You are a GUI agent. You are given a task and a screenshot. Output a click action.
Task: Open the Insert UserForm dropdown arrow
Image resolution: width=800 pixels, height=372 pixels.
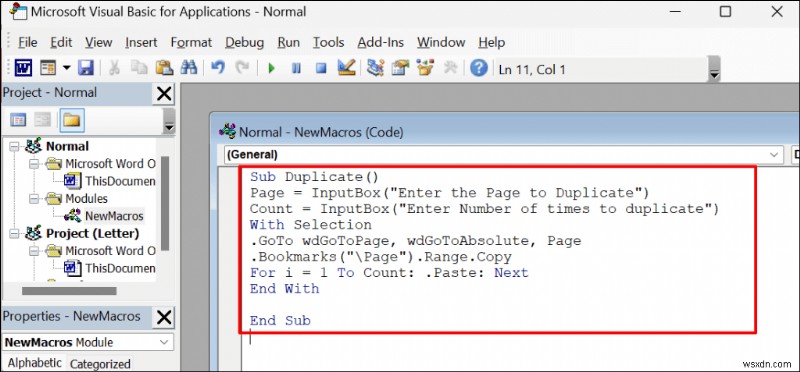pos(66,68)
